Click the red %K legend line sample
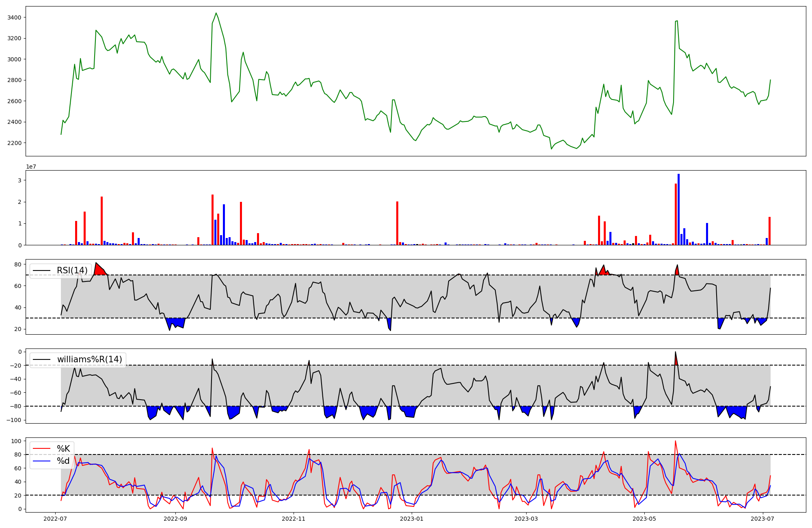This screenshot has height=528, width=812. (42, 449)
